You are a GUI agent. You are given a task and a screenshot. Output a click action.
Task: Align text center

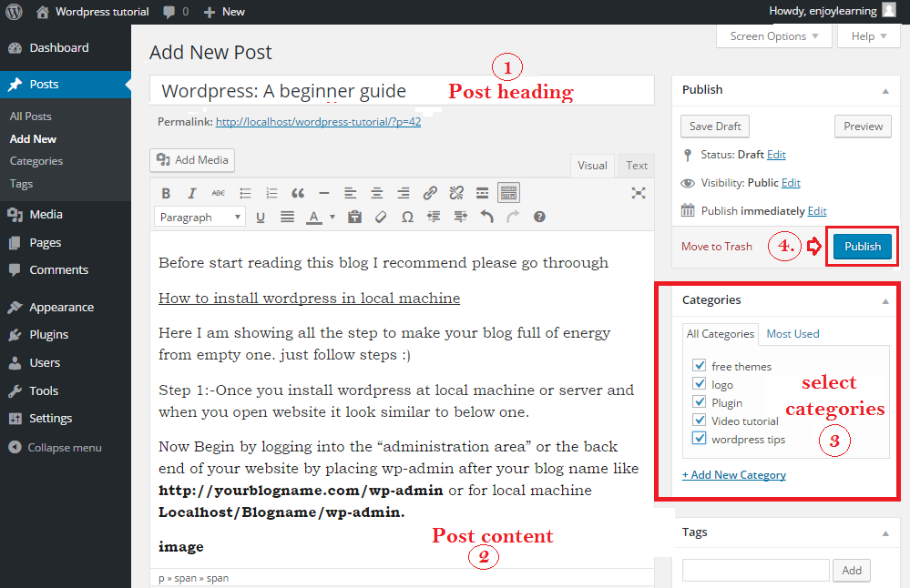[x=376, y=193]
